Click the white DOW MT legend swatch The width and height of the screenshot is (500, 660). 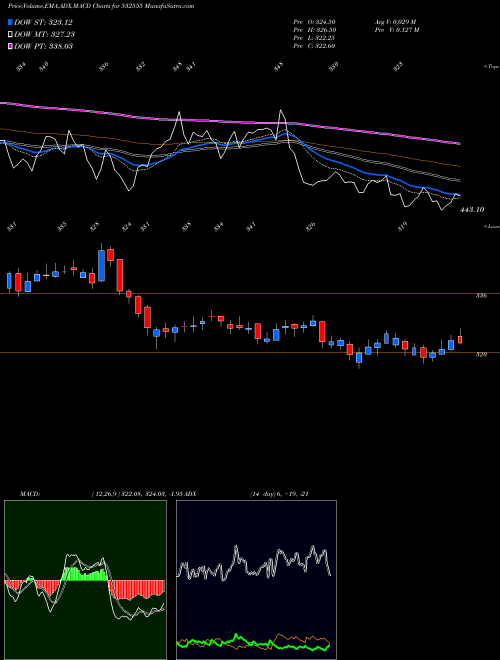[x=10, y=34]
